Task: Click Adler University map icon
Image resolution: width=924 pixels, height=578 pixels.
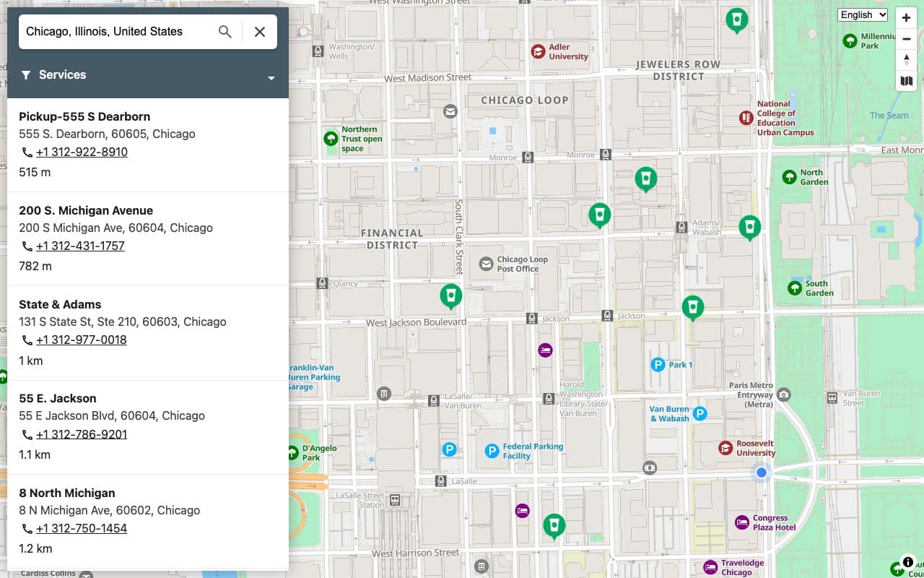Action: pyautogui.click(x=538, y=51)
